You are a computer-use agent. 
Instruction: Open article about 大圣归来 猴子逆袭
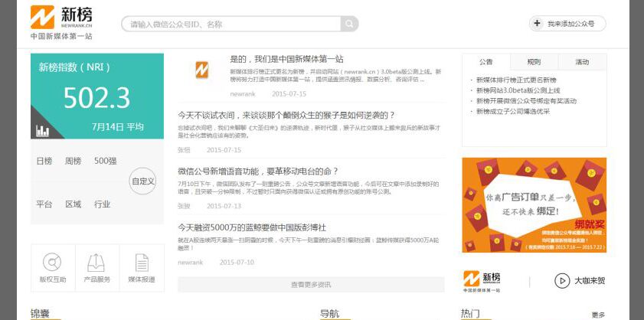[286, 115]
